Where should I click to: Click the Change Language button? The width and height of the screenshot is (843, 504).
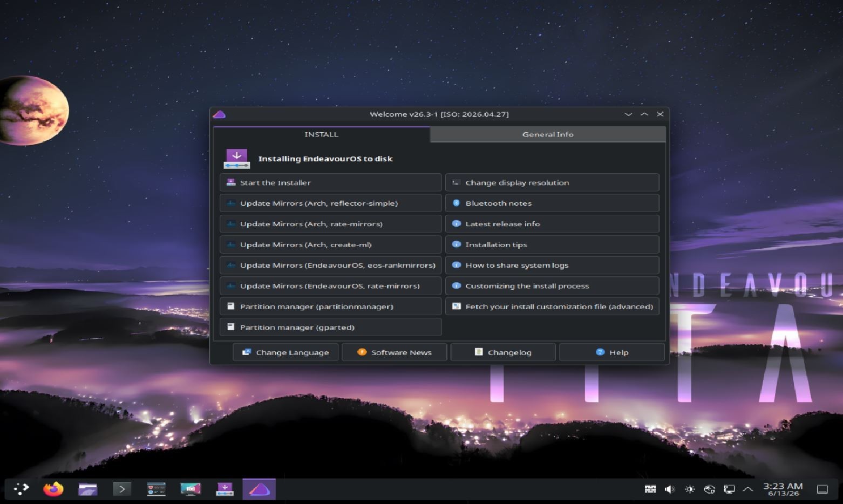pyautogui.click(x=285, y=352)
